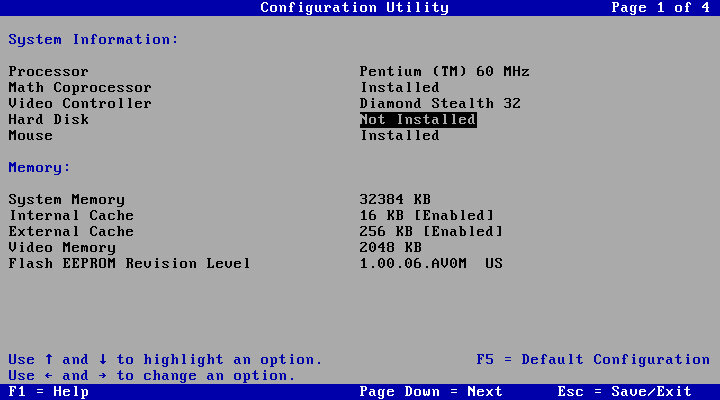The height and width of the screenshot is (400, 720).
Task: Click the "Configuration Utility" title text
Action: [354, 8]
